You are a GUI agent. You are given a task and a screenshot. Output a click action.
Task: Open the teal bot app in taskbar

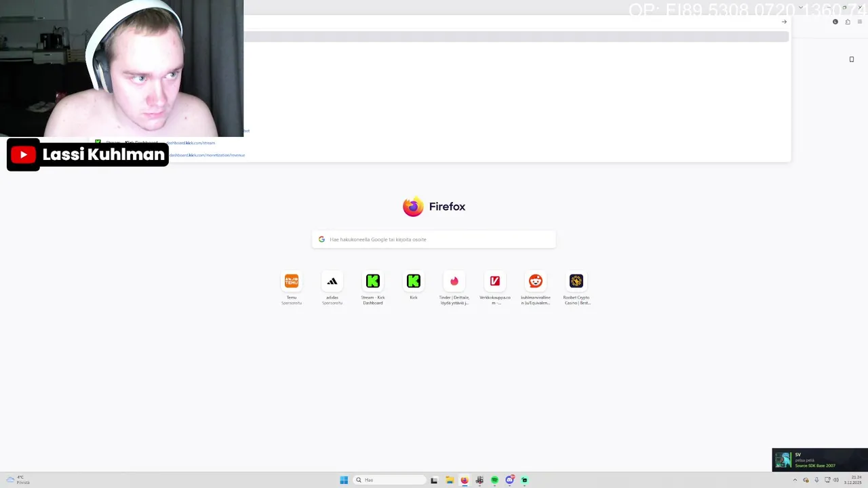(524, 480)
